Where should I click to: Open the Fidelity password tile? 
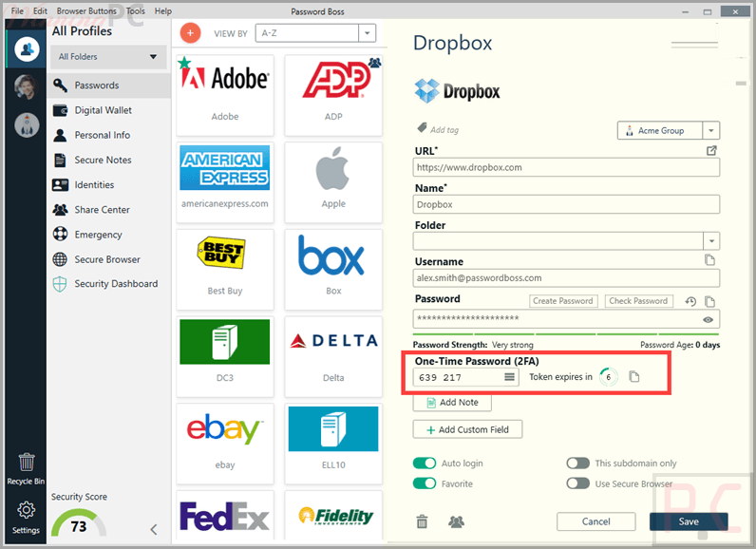pos(333,515)
